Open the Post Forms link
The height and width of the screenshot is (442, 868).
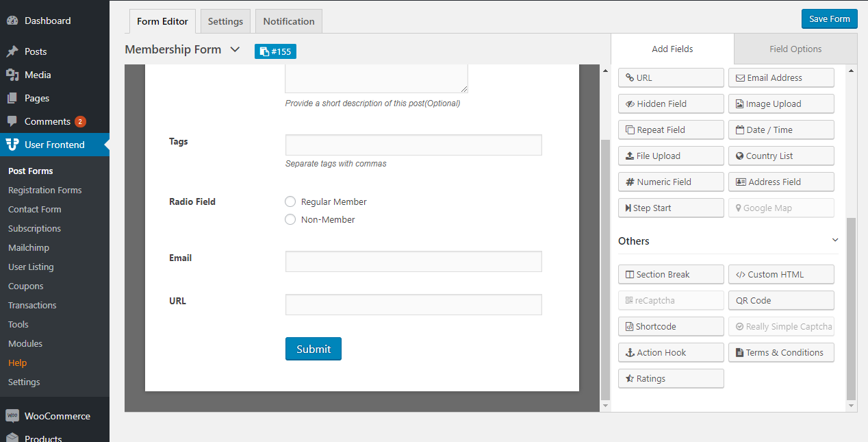point(31,171)
